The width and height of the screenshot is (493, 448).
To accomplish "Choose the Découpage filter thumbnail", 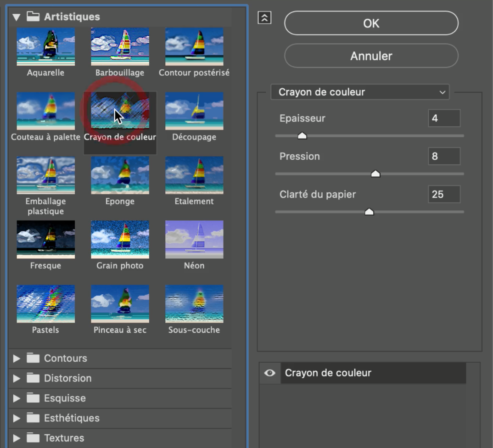I will coord(194,111).
